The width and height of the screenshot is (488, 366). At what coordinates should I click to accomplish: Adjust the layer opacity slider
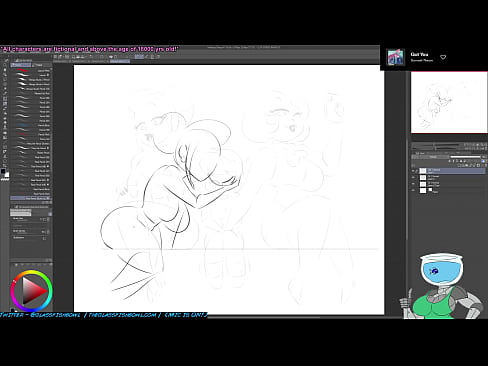(465, 157)
